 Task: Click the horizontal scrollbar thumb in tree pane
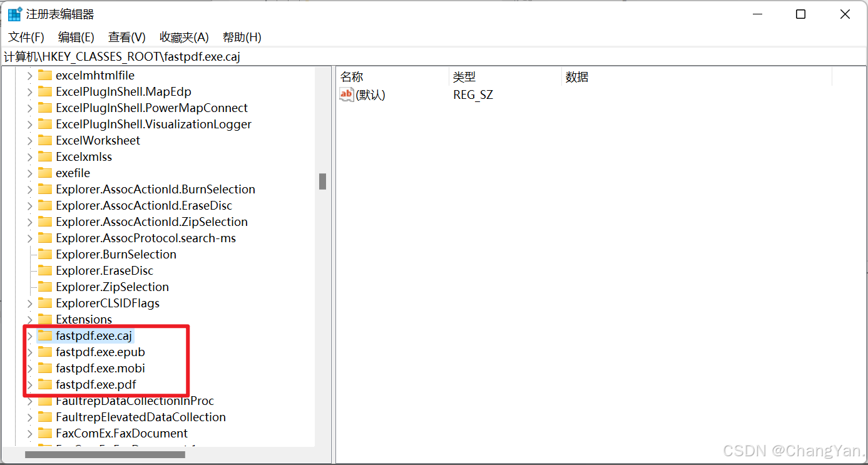[x=105, y=454]
